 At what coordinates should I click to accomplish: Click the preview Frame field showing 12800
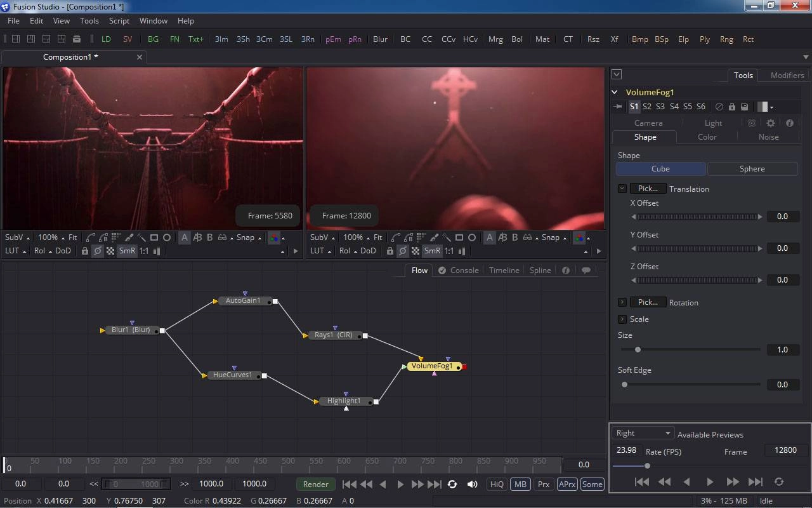pos(785,450)
